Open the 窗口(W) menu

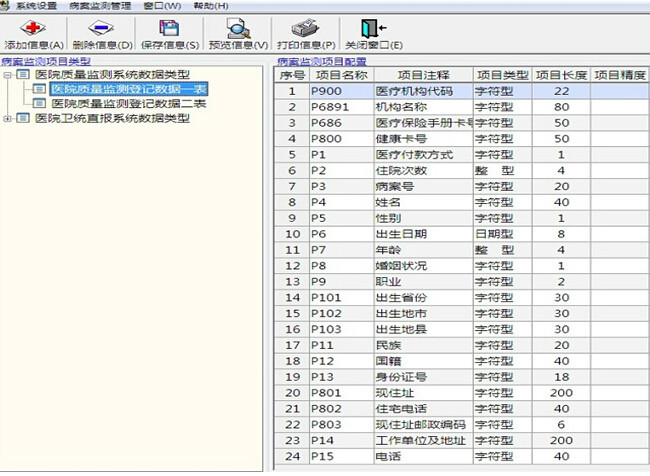(162, 6)
